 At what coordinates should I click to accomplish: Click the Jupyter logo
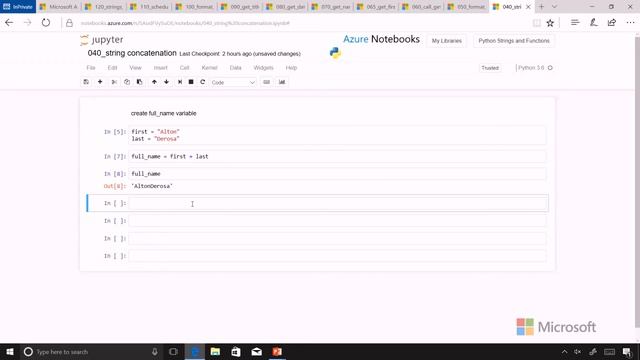102,40
